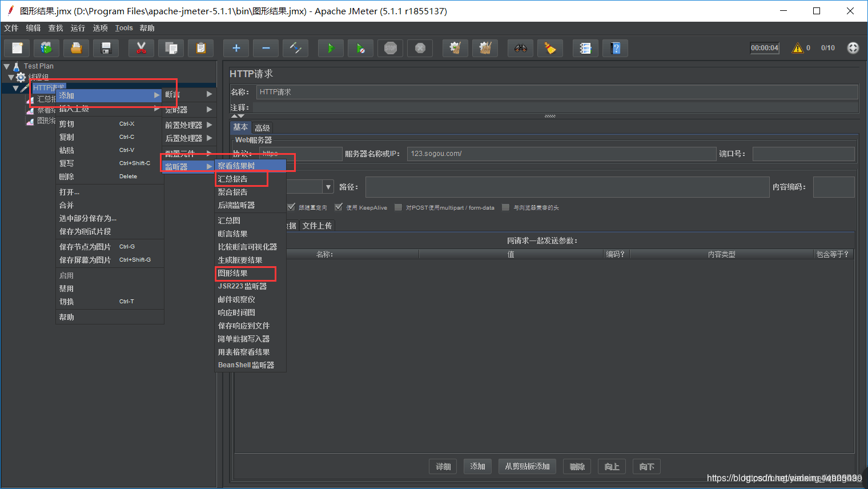Viewport: 868px width, 489px height.
Task: Click the warning triangle log indicator
Action: [798, 48]
